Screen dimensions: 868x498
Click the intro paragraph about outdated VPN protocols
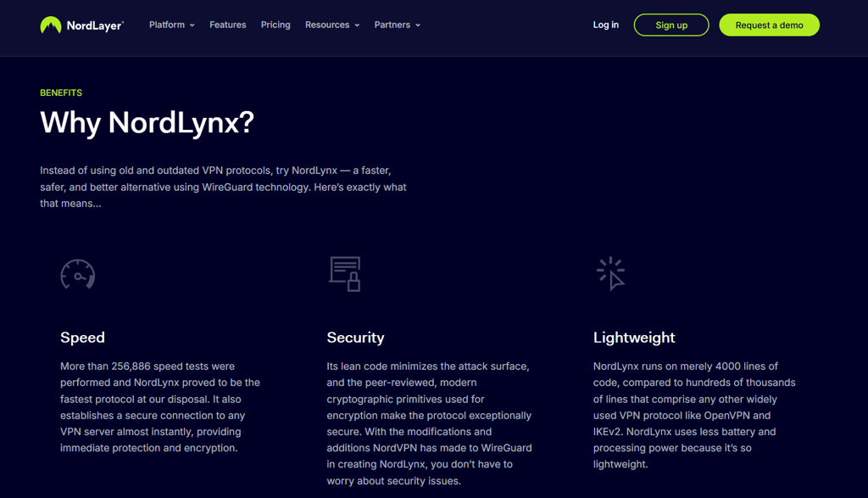click(x=223, y=187)
